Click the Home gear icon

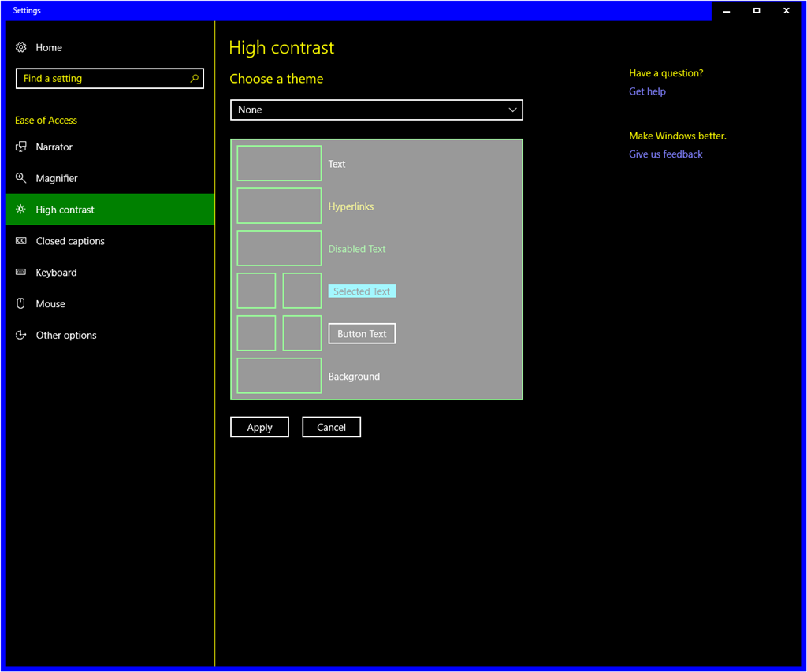tap(20, 47)
